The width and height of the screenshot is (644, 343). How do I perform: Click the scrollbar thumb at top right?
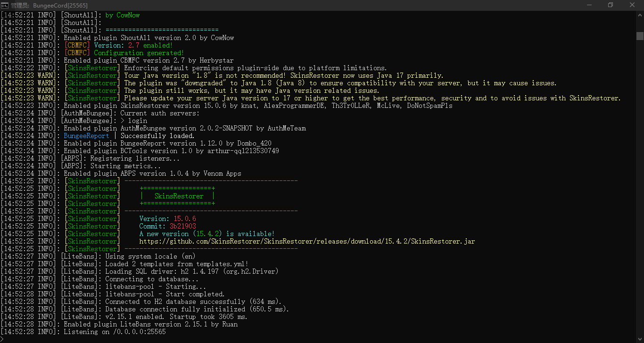(x=640, y=35)
